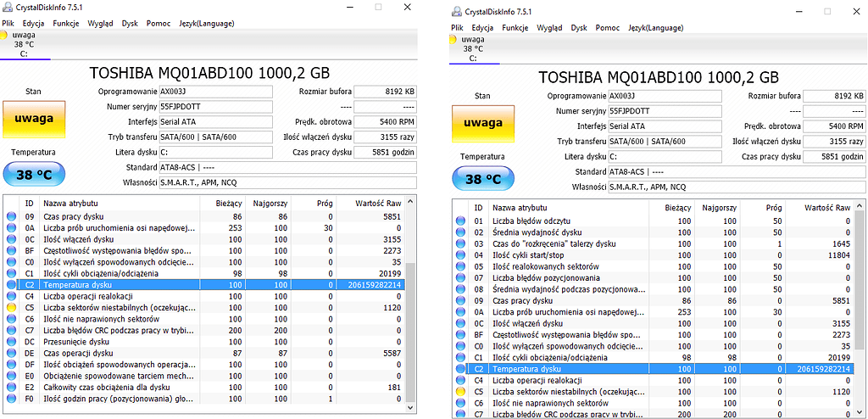Open Funkcje menu in left window
This screenshot has width=868, height=419.
pyautogui.click(x=66, y=23)
